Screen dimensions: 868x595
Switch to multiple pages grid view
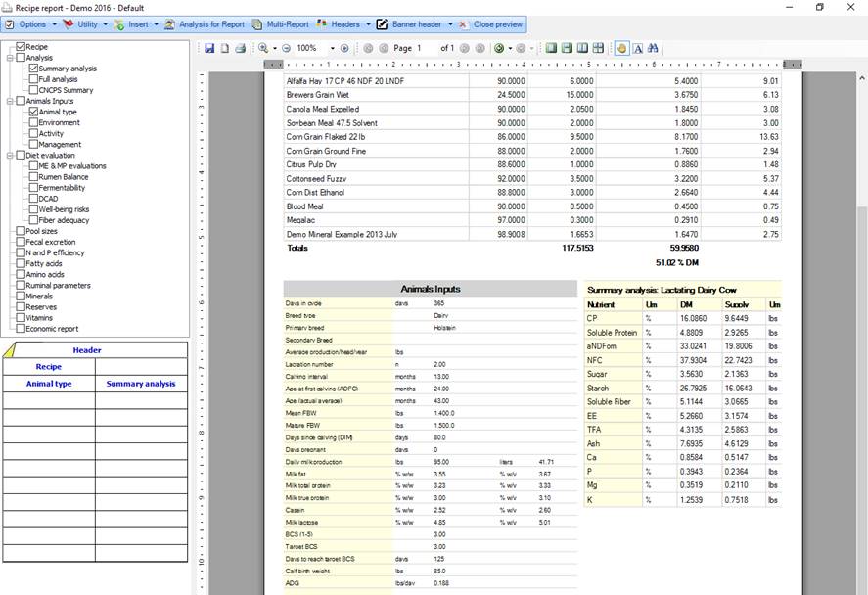pos(598,48)
